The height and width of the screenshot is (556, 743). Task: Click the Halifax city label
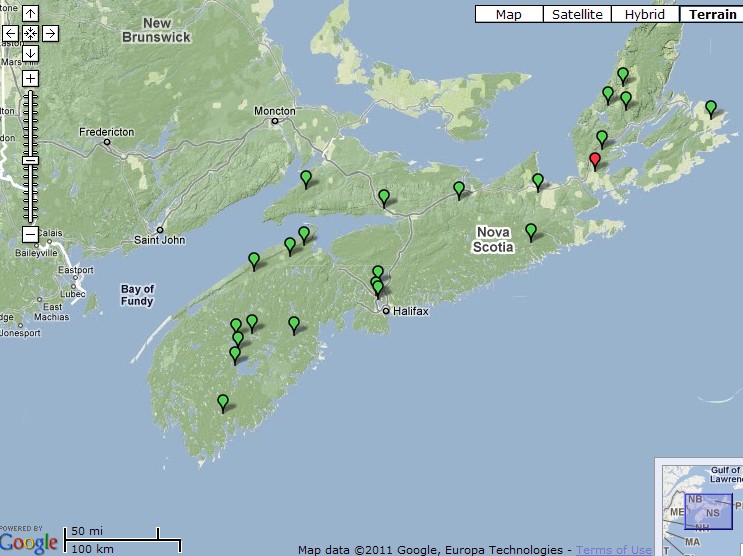click(411, 311)
